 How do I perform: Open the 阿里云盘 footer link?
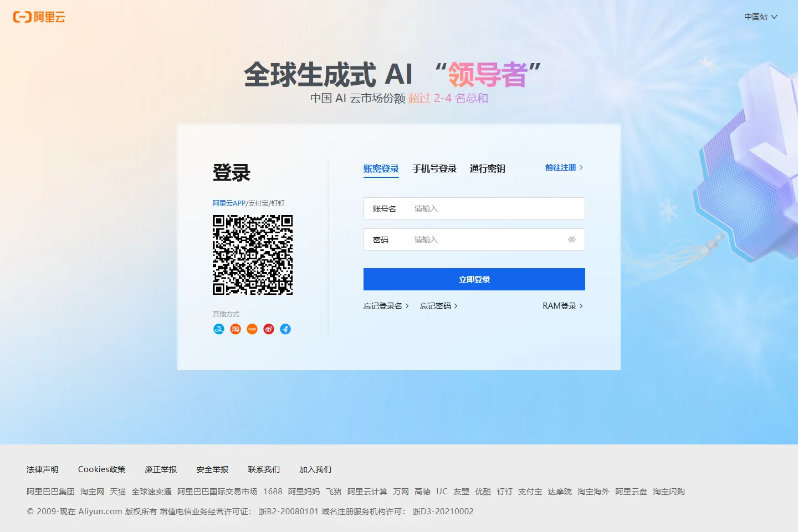tap(631, 492)
